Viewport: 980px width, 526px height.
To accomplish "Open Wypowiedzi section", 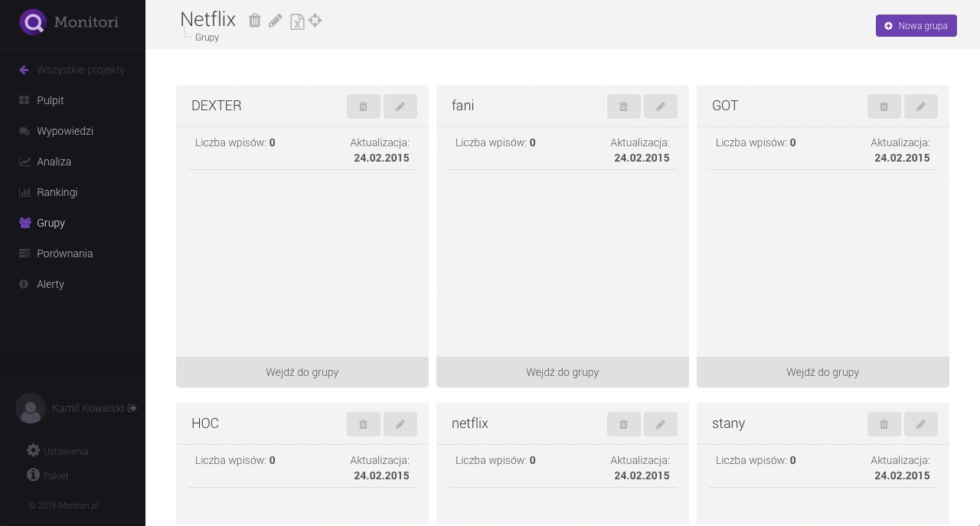I will click(56, 131).
